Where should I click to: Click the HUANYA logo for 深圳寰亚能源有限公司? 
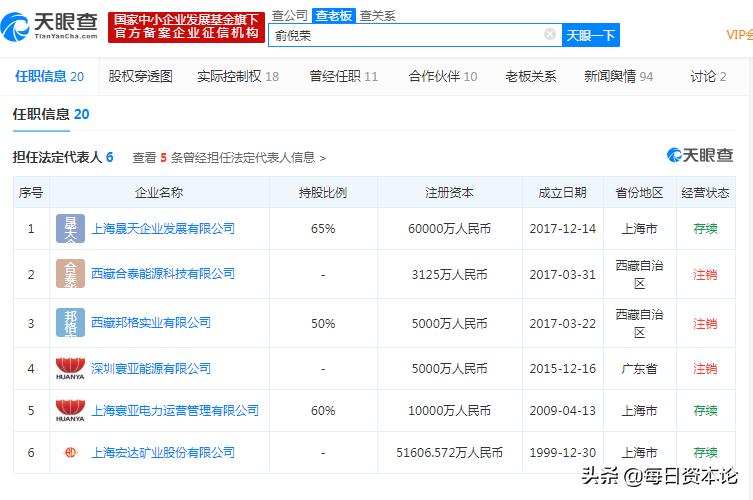tap(70, 368)
